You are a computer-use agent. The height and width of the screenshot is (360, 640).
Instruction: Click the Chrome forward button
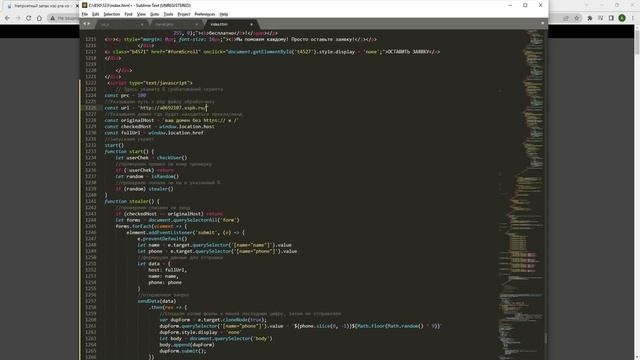18,18
